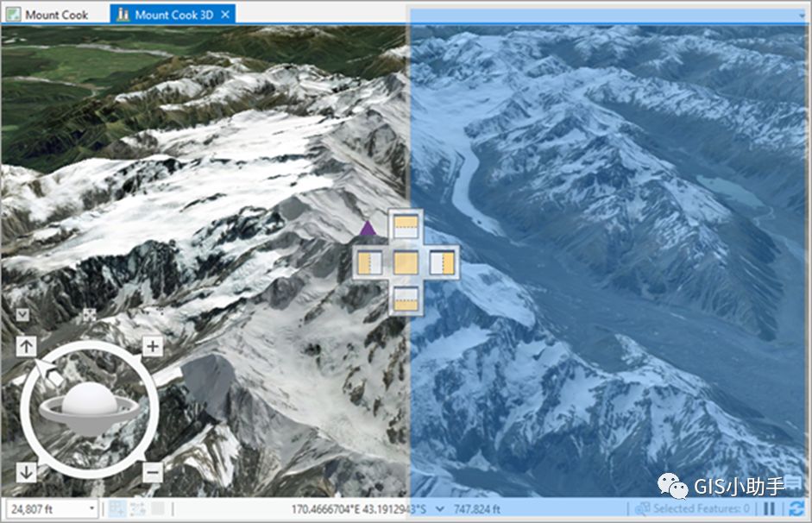Click the navigator move up arrow button
The width and height of the screenshot is (812, 523).
27,346
